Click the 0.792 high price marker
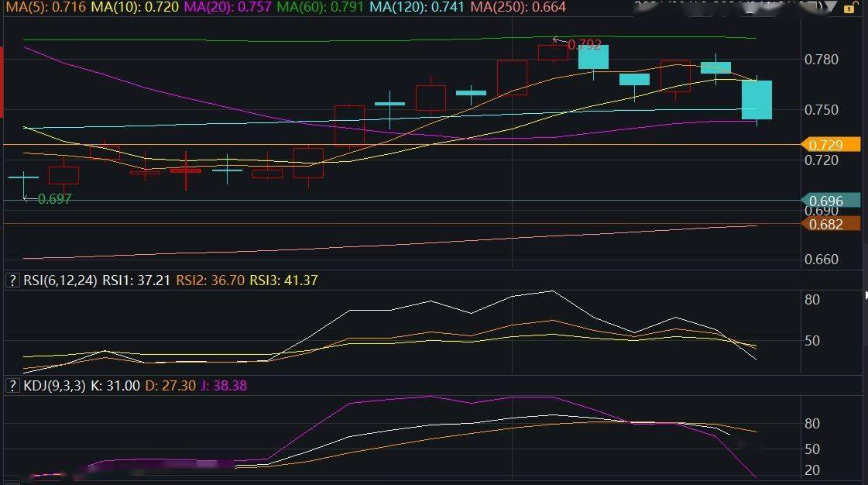Image resolution: width=868 pixels, height=485 pixels. [584, 45]
